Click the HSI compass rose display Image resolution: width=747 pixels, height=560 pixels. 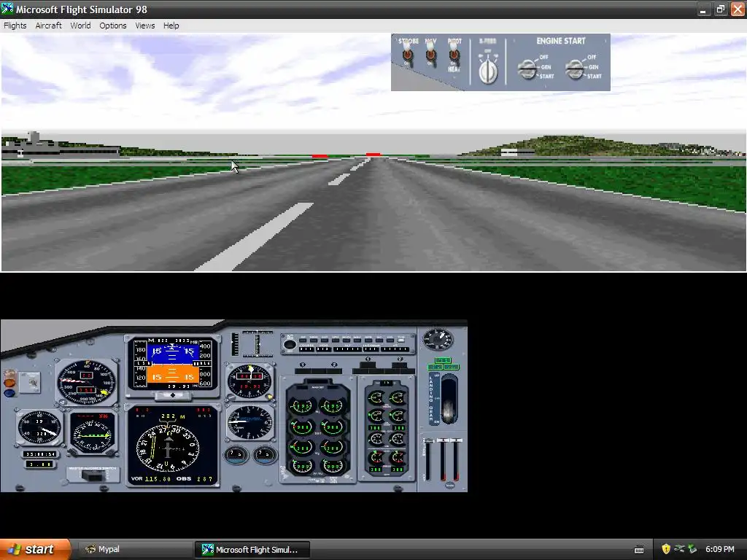pyautogui.click(x=168, y=448)
